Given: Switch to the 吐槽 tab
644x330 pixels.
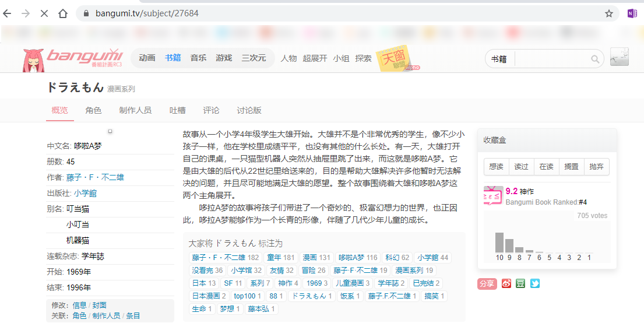Looking at the screenshot, I should (177, 110).
